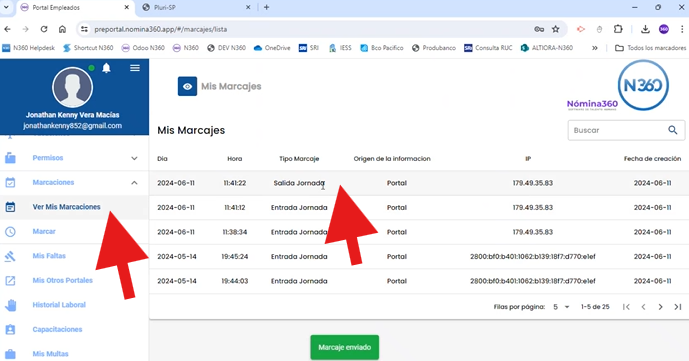This screenshot has height=361, width=689.
Task: Collapse the Marcaciones menu chevron
Action: click(x=134, y=183)
